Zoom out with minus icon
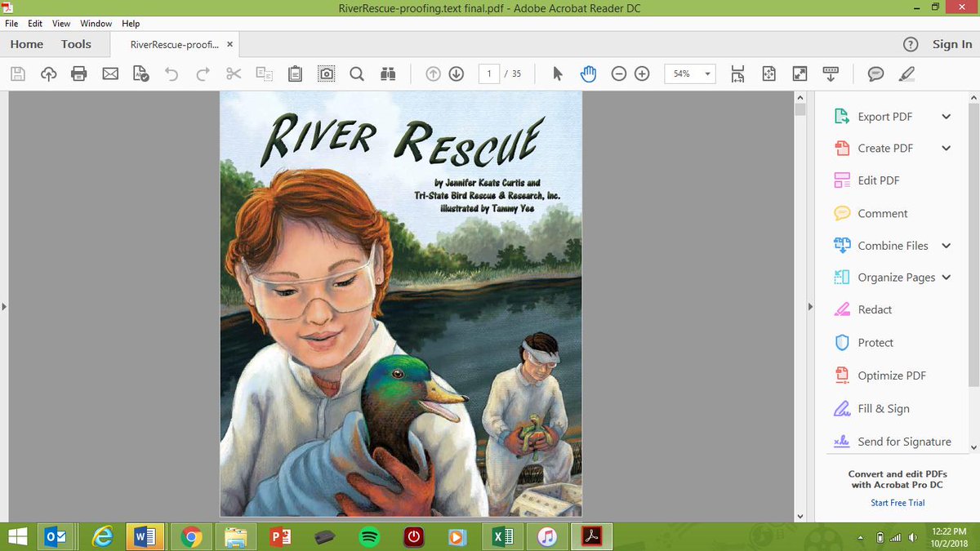The height and width of the screenshot is (551, 980). click(619, 74)
